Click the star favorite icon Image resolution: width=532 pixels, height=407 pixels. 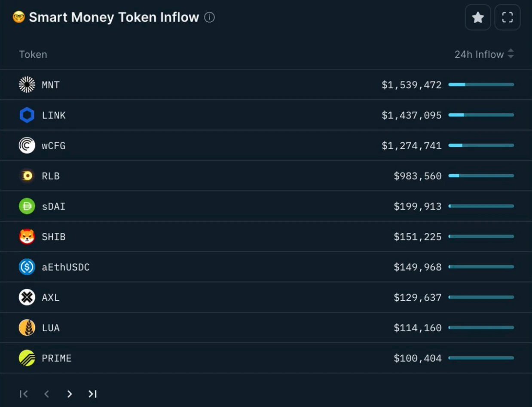pos(478,18)
